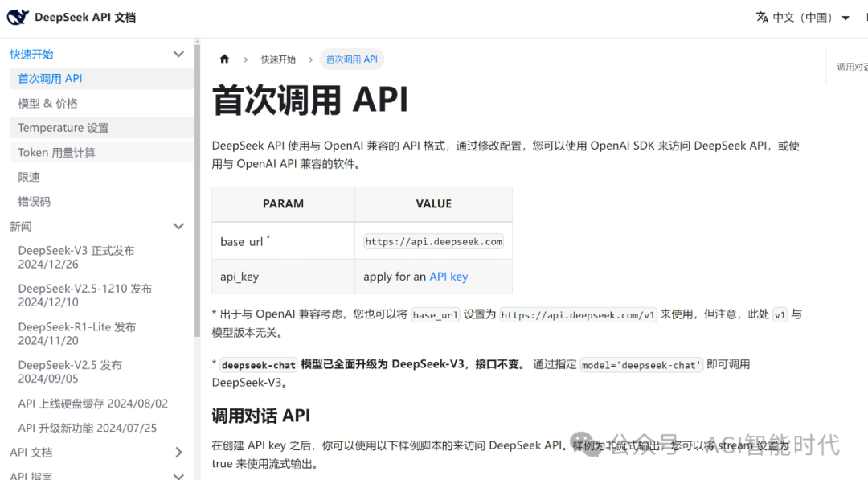Open the 中文（中国）language dropdown
The width and height of the screenshot is (868, 480).
[803, 18]
